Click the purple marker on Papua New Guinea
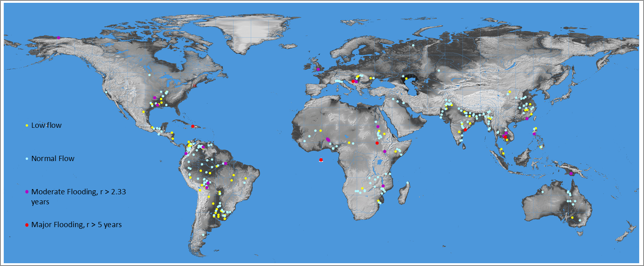The image size is (644, 266). (571, 173)
